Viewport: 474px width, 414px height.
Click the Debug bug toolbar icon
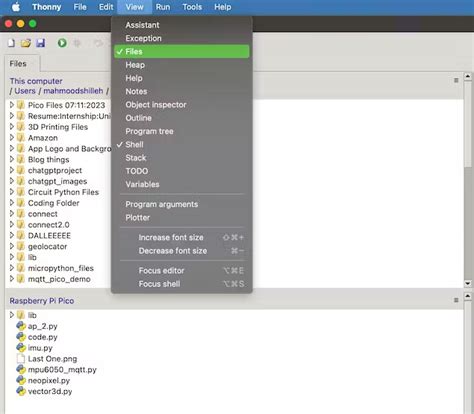[77, 43]
